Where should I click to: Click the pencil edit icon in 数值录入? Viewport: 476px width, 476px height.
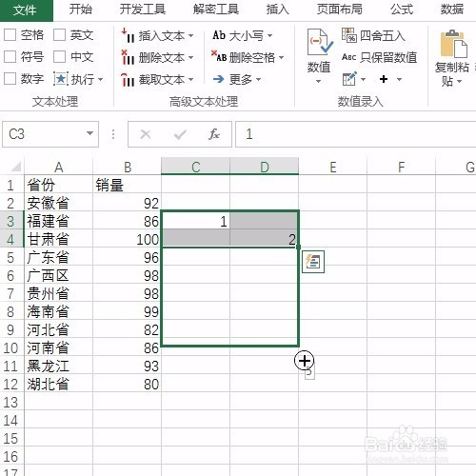(349, 79)
